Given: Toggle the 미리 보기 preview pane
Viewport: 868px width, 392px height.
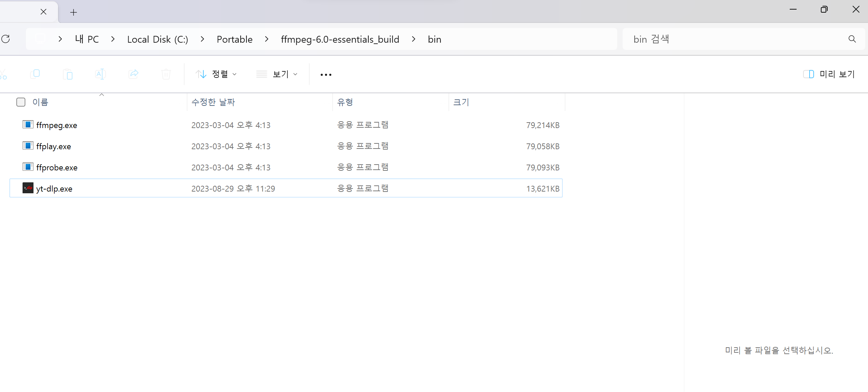Looking at the screenshot, I should tap(828, 74).
